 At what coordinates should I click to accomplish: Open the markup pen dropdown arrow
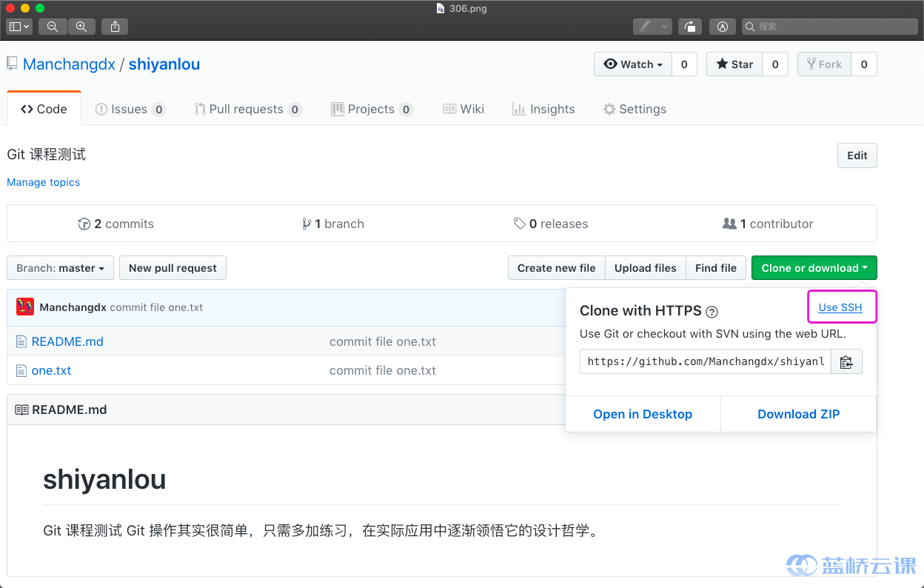click(x=665, y=27)
